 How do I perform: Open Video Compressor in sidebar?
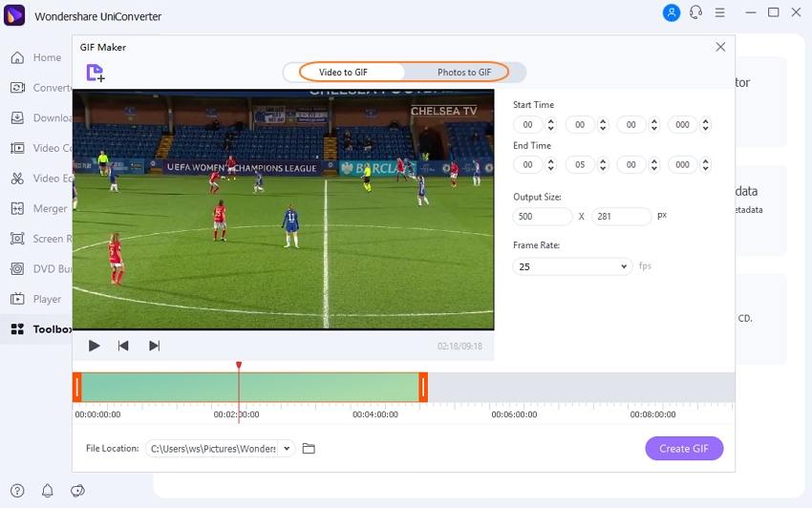(x=40, y=148)
